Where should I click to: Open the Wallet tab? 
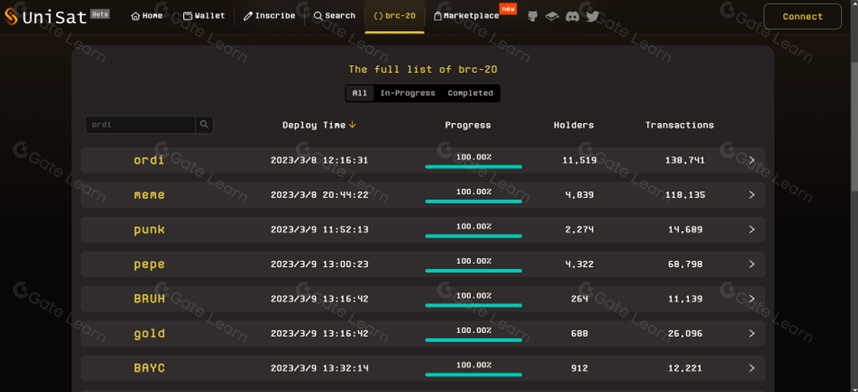tap(204, 16)
